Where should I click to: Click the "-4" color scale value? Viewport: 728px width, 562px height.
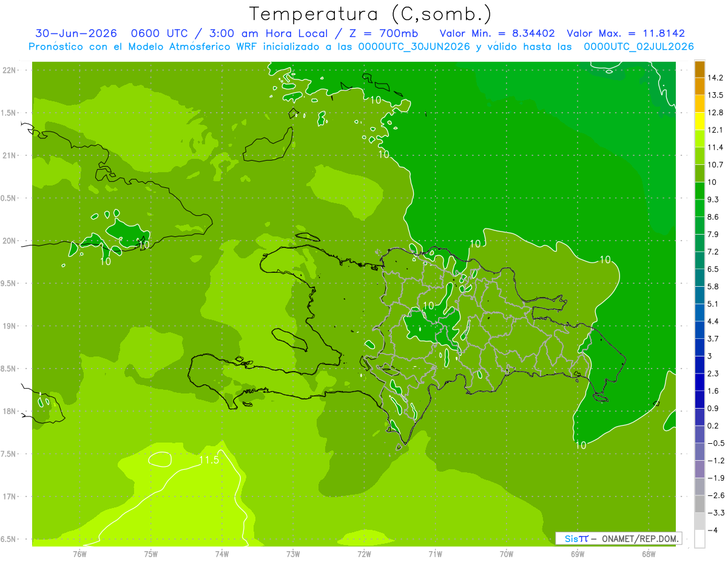tap(713, 530)
